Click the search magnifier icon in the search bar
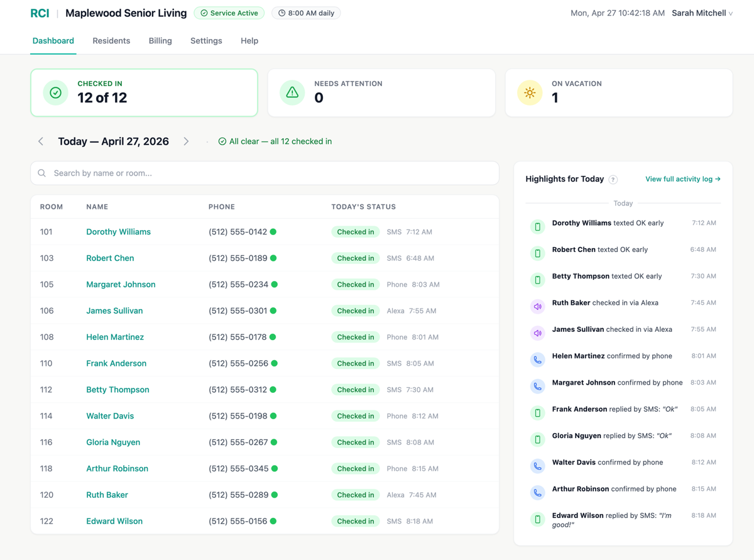The image size is (754, 560). (41, 173)
